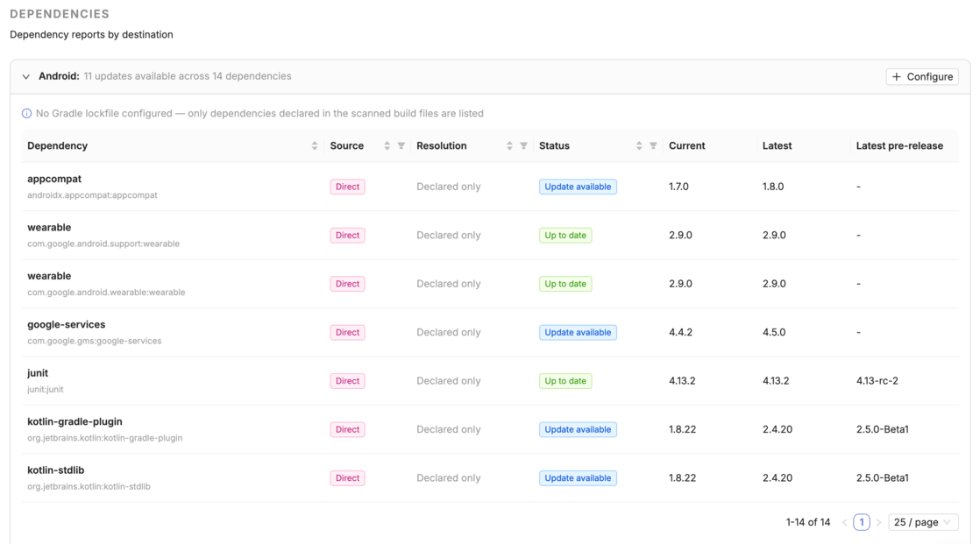Click Update available badge for kotlin-gradle-plugin
This screenshot has height=544, width=980.
[x=579, y=430]
